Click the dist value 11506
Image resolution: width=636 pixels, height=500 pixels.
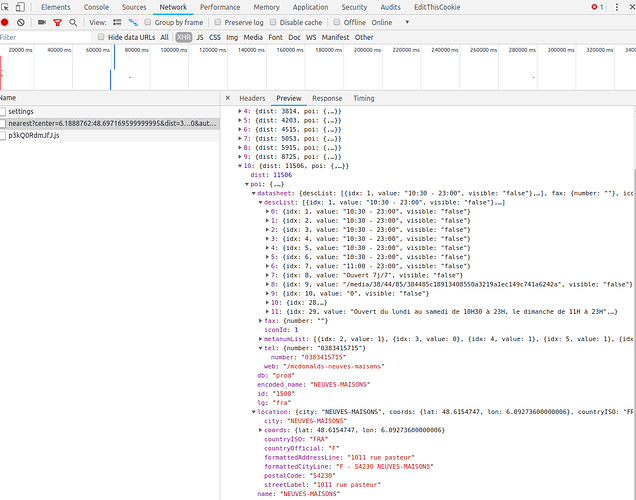coord(283,175)
